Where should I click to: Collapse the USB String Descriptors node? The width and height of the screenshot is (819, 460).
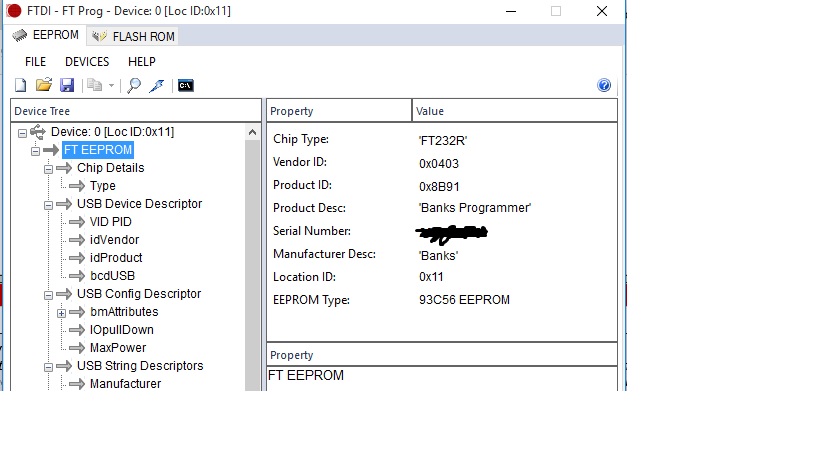(49, 367)
